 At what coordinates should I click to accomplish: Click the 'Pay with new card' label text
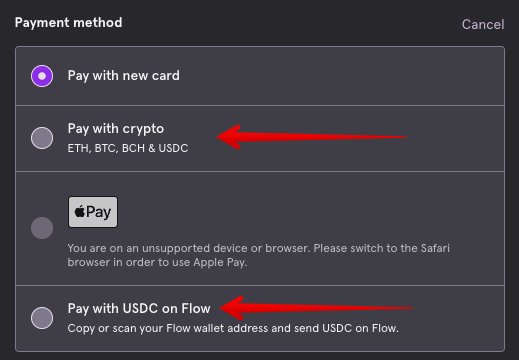coord(124,76)
